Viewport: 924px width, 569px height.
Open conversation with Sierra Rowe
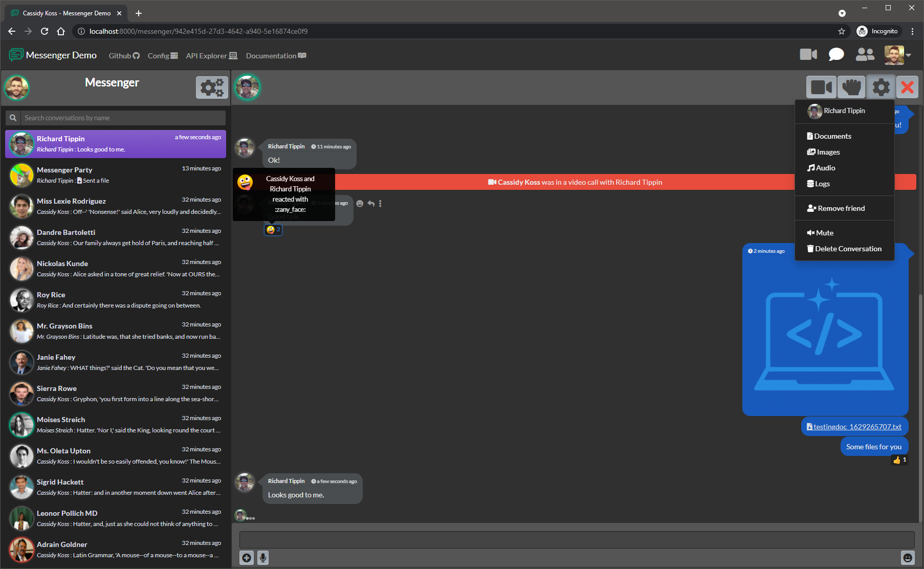(x=116, y=394)
